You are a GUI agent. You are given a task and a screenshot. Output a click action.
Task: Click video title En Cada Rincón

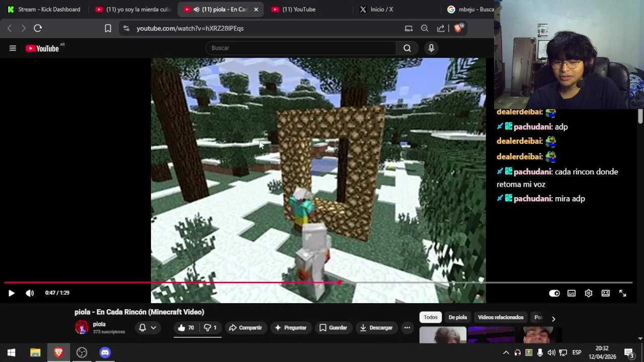139,312
